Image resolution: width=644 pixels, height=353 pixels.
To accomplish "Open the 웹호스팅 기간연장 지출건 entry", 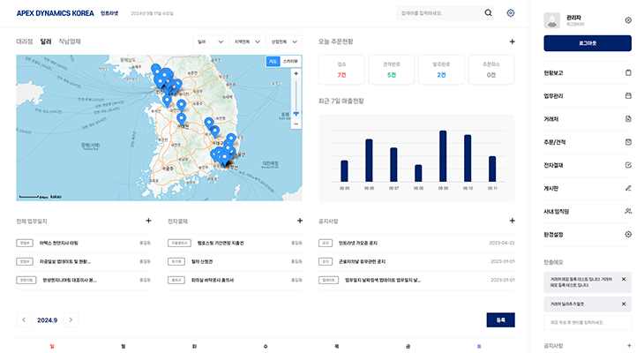I will 221,243.
